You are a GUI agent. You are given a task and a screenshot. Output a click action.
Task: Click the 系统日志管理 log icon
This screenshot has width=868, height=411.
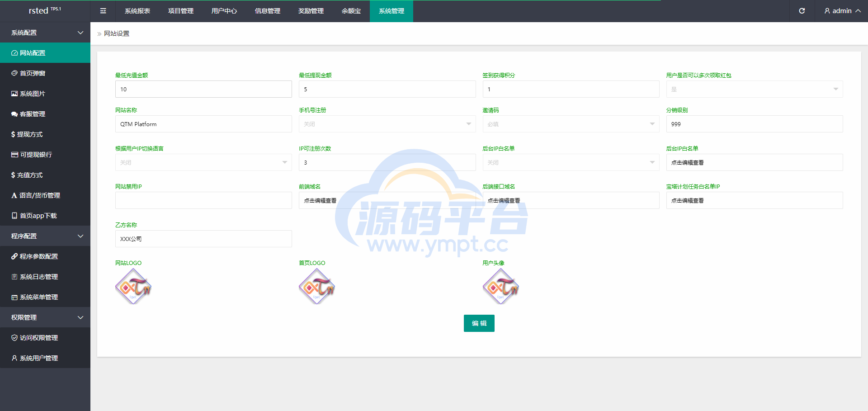pyautogui.click(x=14, y=277)
